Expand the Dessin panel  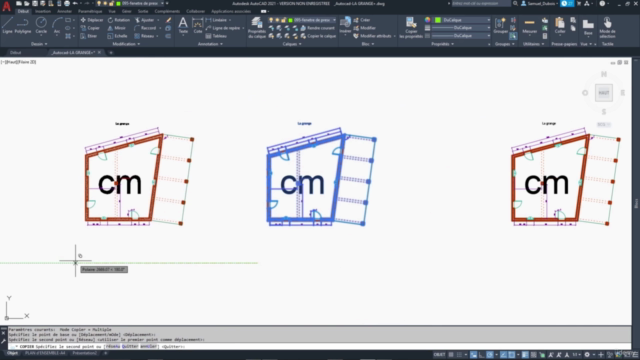(39, 44)
